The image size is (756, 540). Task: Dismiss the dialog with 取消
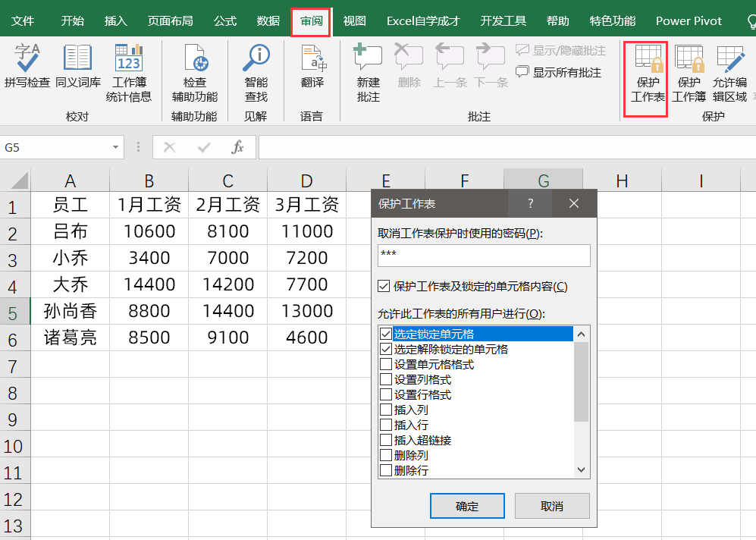[552, 505]
